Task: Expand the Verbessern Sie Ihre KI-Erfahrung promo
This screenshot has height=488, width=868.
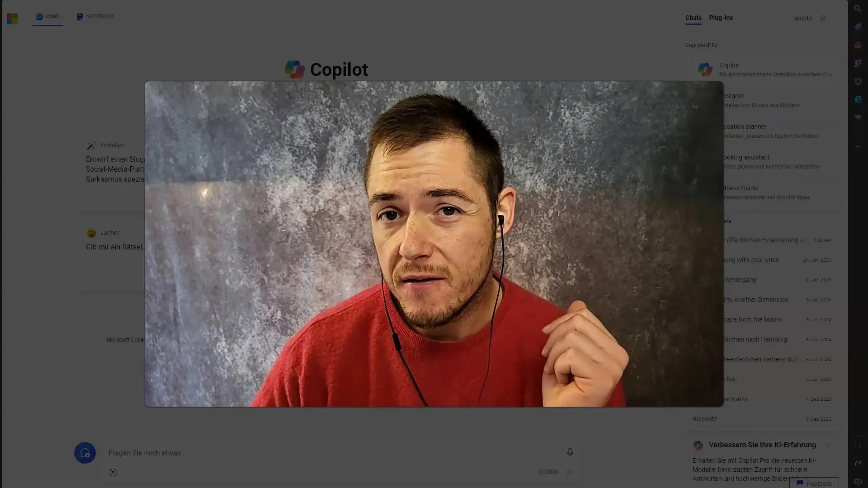Action: pyautogui.click(x=762, y=445)
